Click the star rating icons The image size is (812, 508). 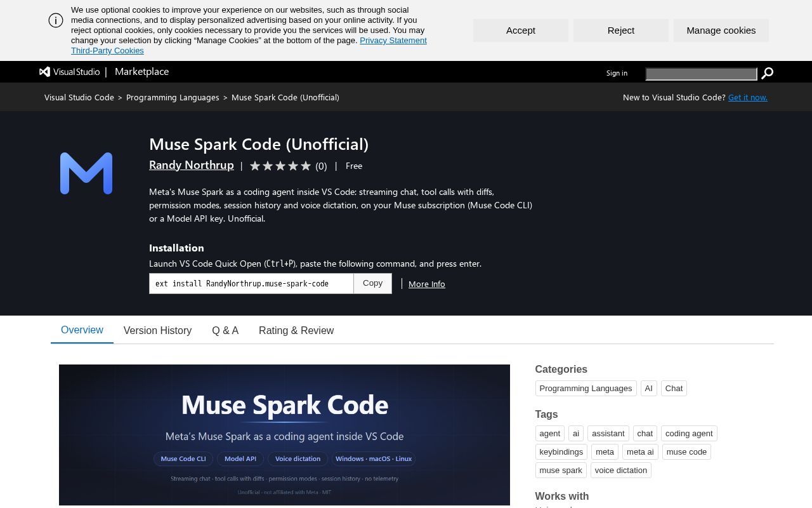(x=280, y=166)
